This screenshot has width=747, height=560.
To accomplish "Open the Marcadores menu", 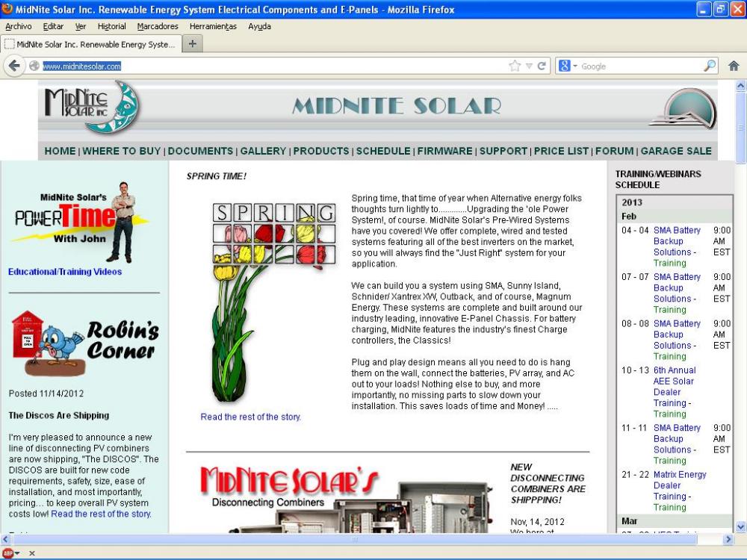I will pyautogui.click(x=158, y=26).
